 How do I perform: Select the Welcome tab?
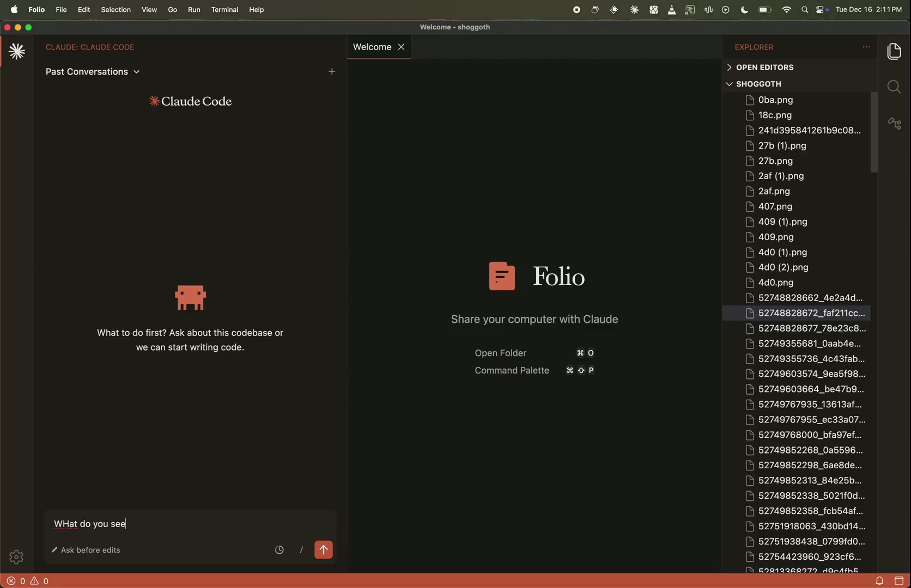[x=379, y=47]
